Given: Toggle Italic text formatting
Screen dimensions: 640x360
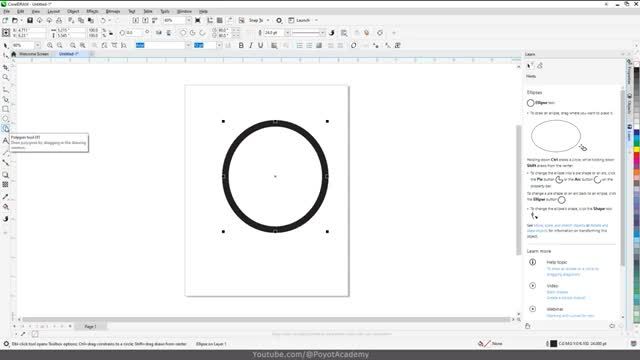Looking at the screenshot, I should point(251,45).
